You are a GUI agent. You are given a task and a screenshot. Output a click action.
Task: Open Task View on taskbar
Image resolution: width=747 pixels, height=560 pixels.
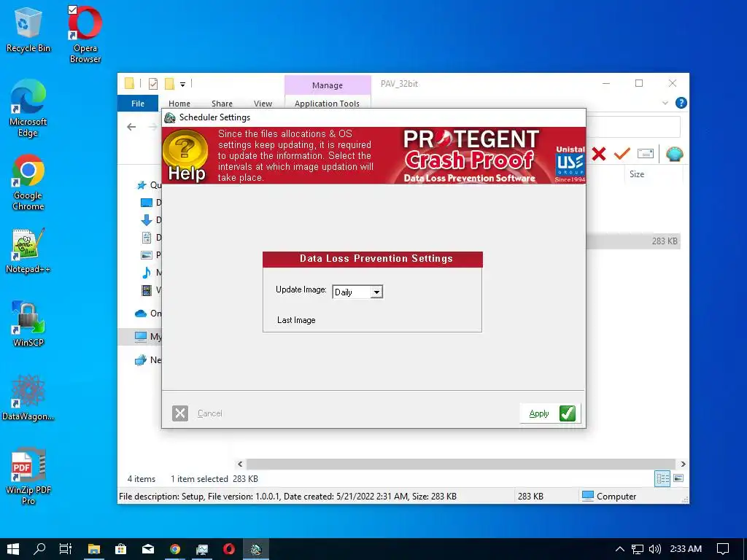coord(66,549)
